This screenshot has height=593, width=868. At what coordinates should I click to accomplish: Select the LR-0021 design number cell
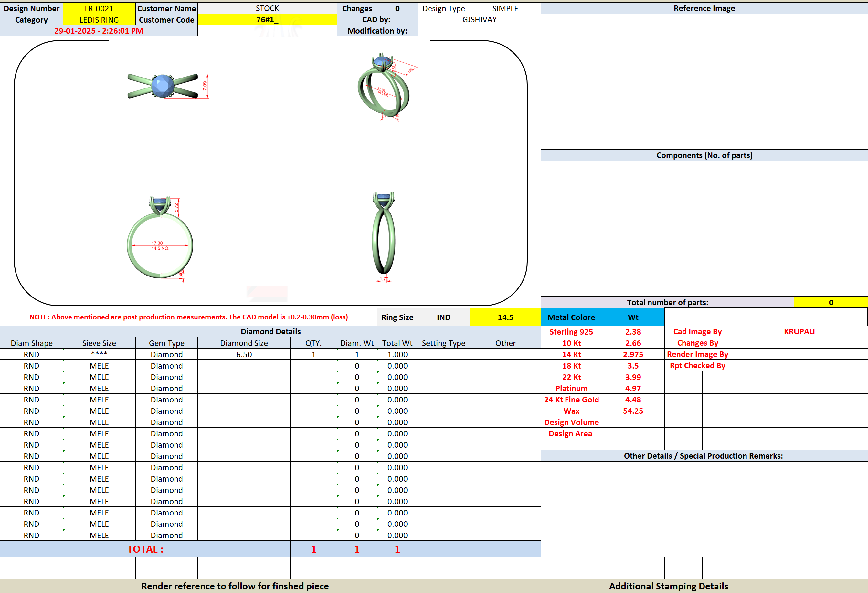(99, 8)
